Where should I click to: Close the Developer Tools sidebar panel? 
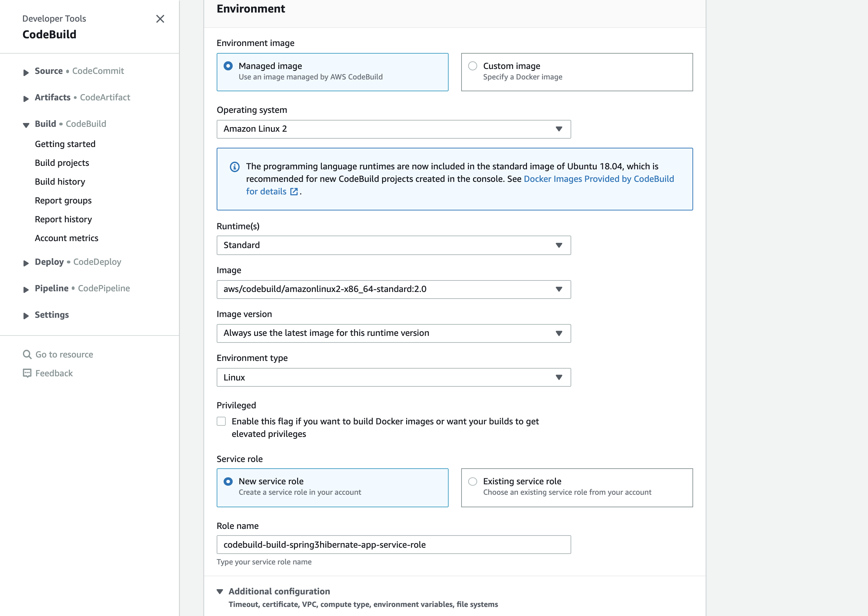point(160,19)
